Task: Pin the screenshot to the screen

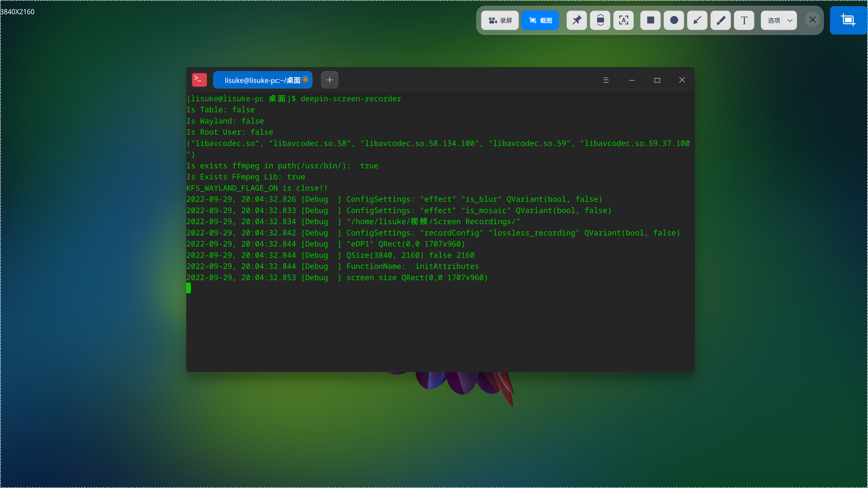Action: (x=577, y=20)
